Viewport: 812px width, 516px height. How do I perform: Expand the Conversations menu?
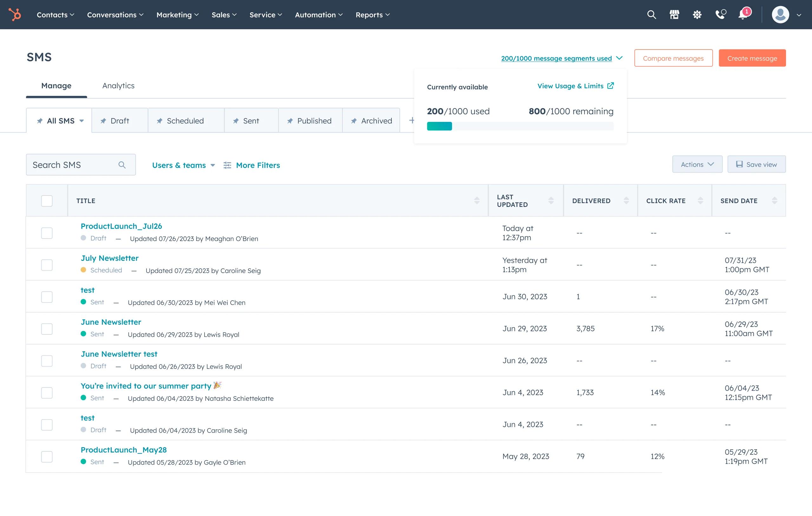115,15
